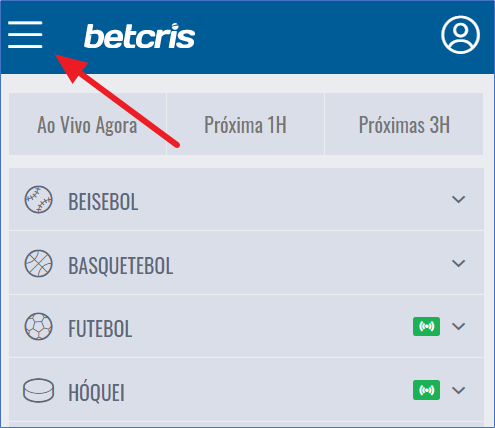Click the green live badge on Hóquei
The width and height of the screenshot is (495, 428).
tap(426, 390)
